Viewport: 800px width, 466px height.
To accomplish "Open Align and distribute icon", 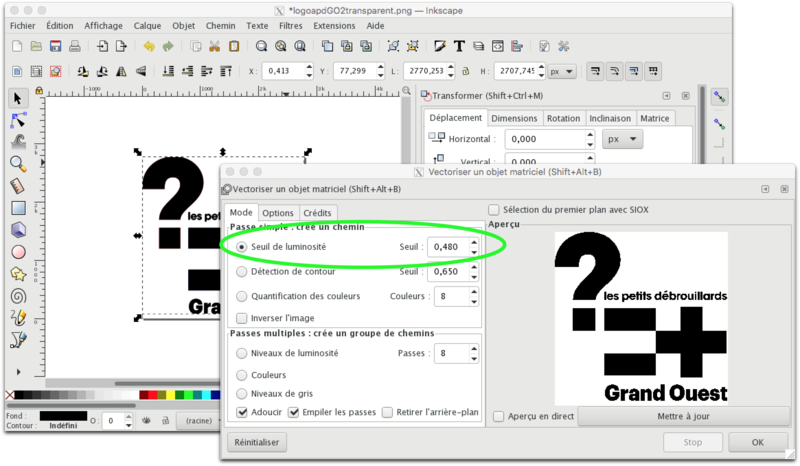I will click(517, 46).
